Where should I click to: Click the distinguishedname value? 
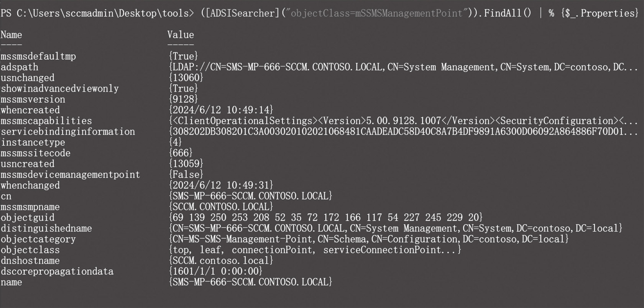click(396, 228)
